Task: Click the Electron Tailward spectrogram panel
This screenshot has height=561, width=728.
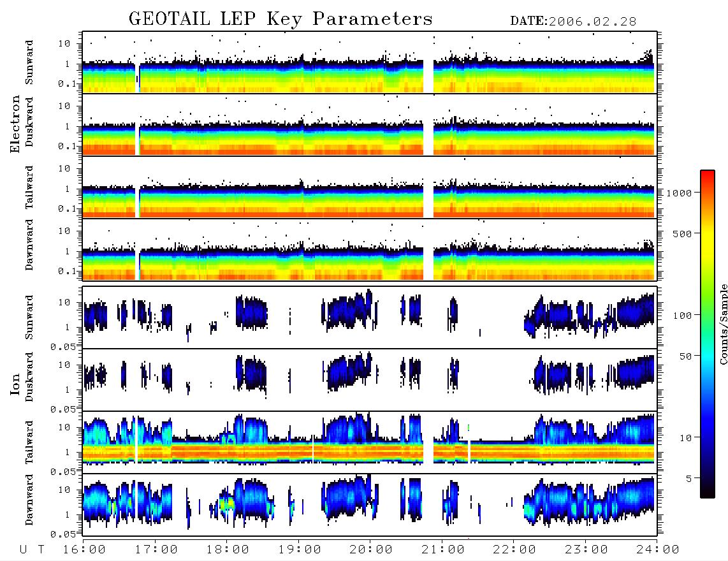Action: point(370,187)
